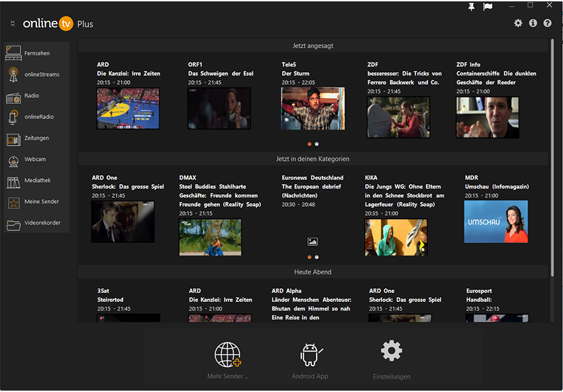Switch to Videorekorder menu label
Image resolution: width=563 pixels, height=392 pixels.
(42, 222)
